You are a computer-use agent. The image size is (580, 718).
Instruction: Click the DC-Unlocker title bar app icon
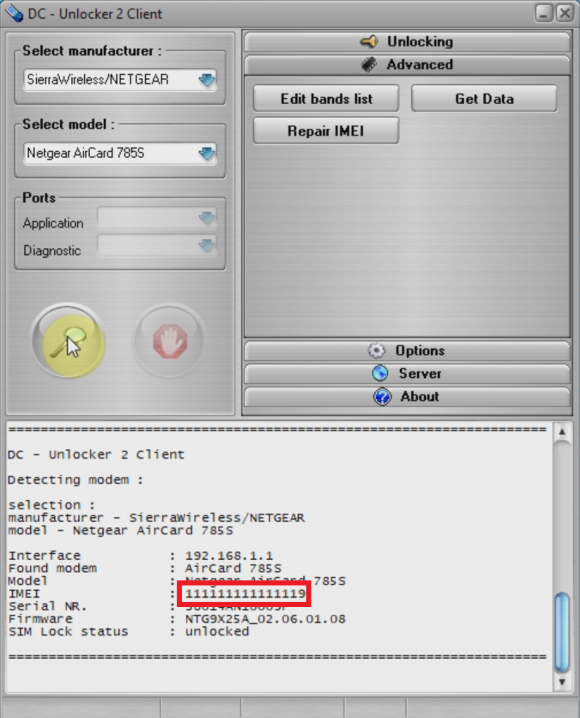click(13, 13)
